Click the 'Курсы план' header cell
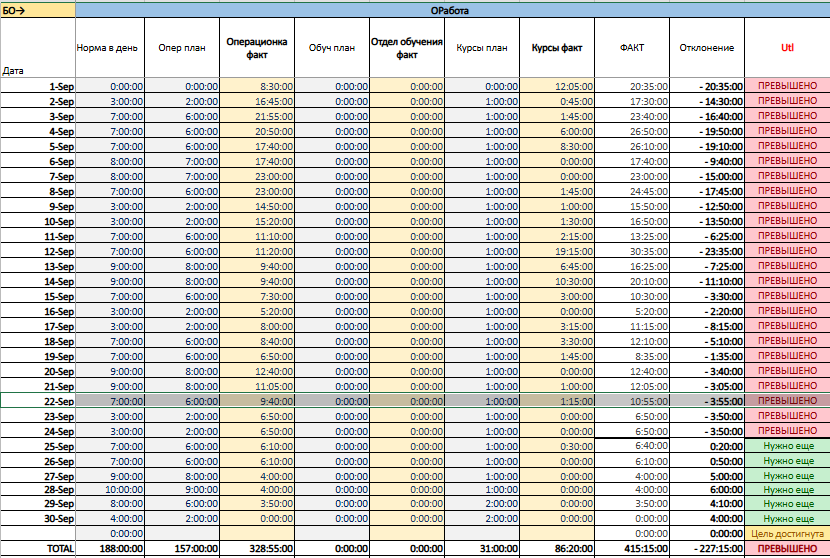 (x=482, y=48)
